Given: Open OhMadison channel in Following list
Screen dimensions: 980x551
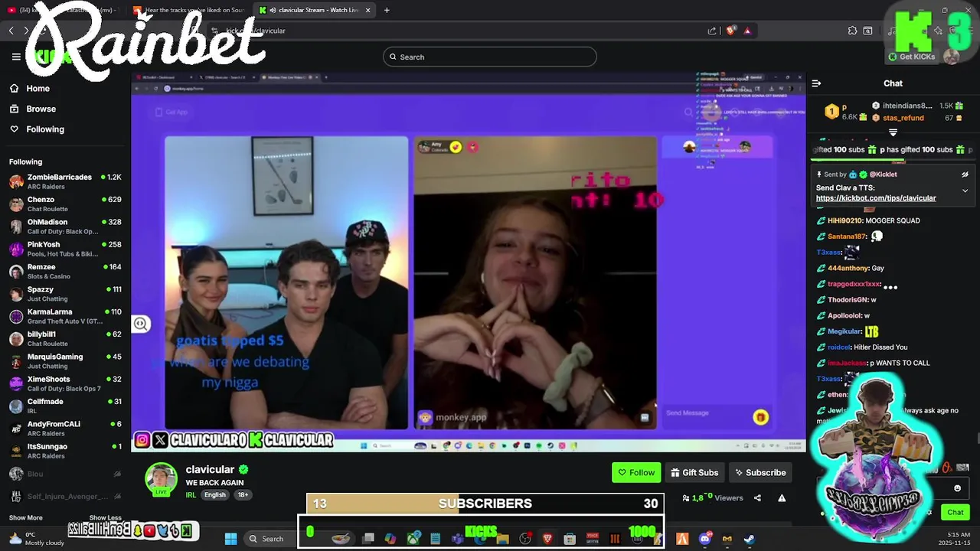Looking at the screenshot, I should point(65,227).
